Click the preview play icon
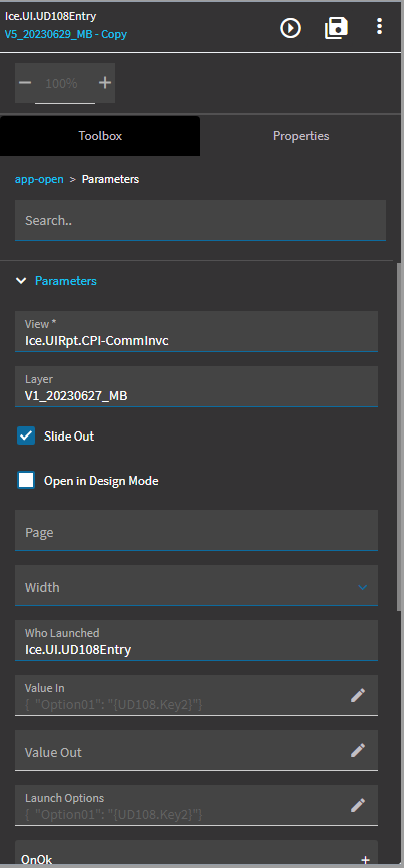 291,28
